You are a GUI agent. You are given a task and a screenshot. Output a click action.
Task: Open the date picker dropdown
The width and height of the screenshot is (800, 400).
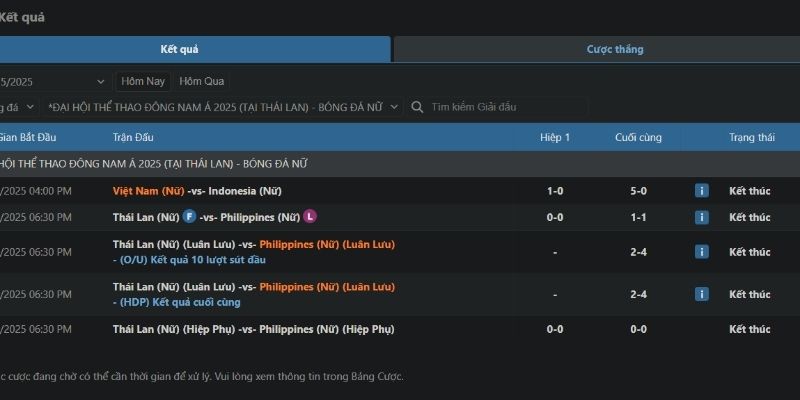[101, 81]
